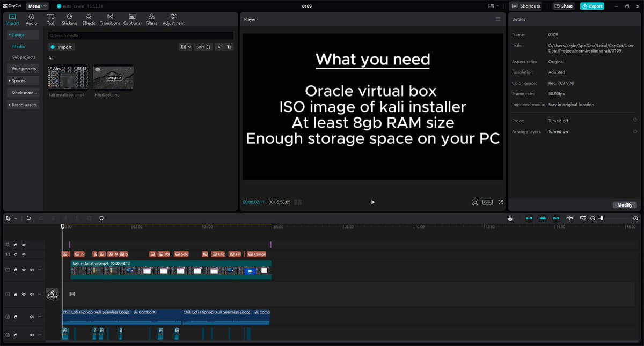The width and height of the screenshot is (644, 346).
Task: Open Your presets in sidebar
Action: (x=23, y=69)
